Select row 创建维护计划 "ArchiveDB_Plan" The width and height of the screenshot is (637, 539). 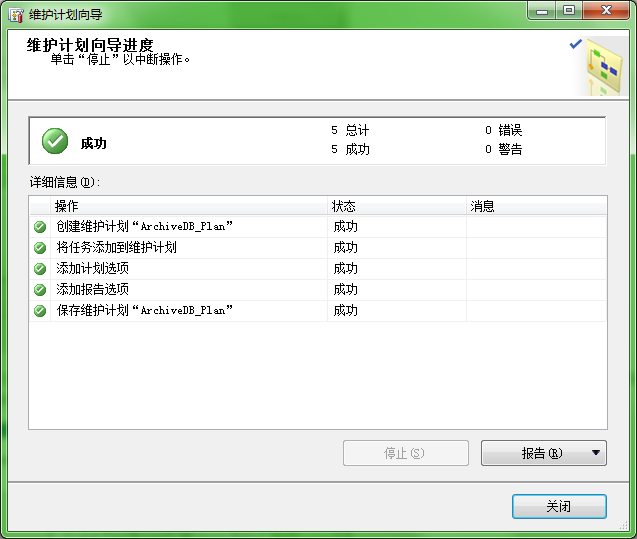click(318, 227)
